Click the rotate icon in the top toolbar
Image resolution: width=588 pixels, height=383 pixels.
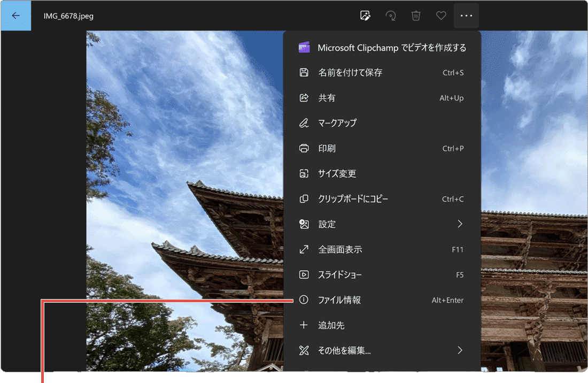tap(391, 16)
